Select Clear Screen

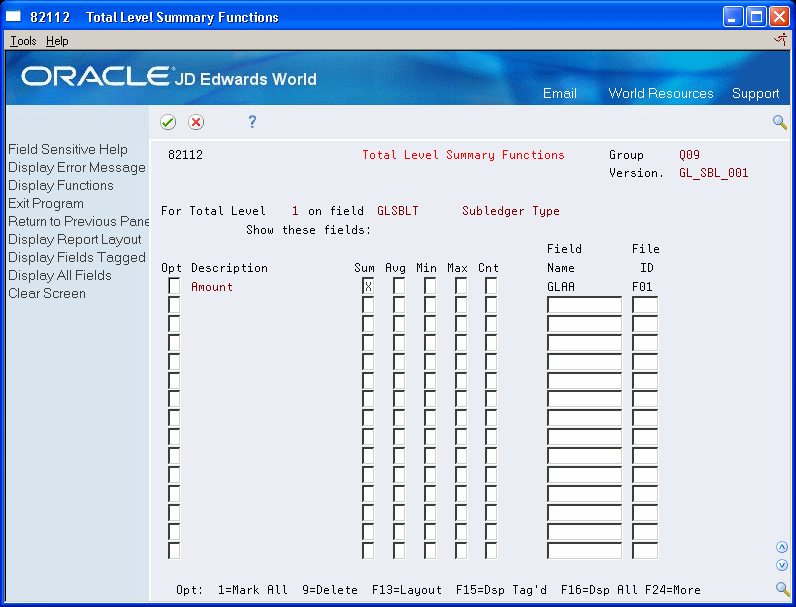tap(47, 294)
